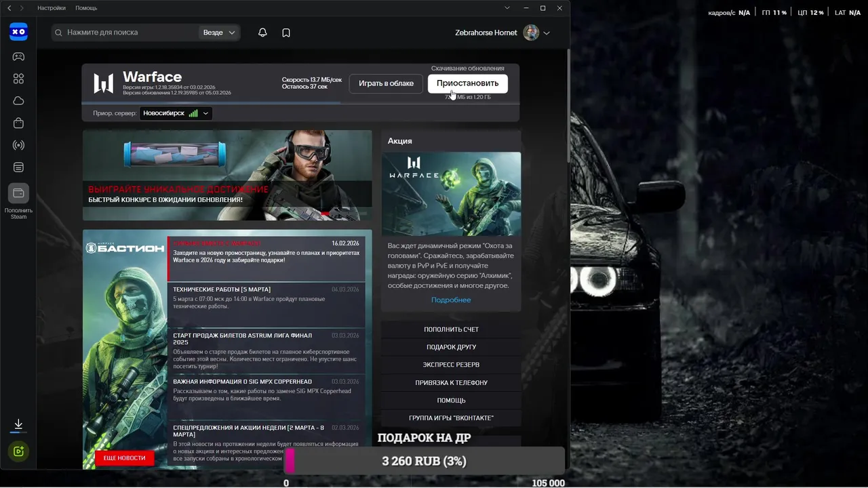868x488 pixels.
Task: Click the search magnifier icon
Action: [x=58, y=33]
